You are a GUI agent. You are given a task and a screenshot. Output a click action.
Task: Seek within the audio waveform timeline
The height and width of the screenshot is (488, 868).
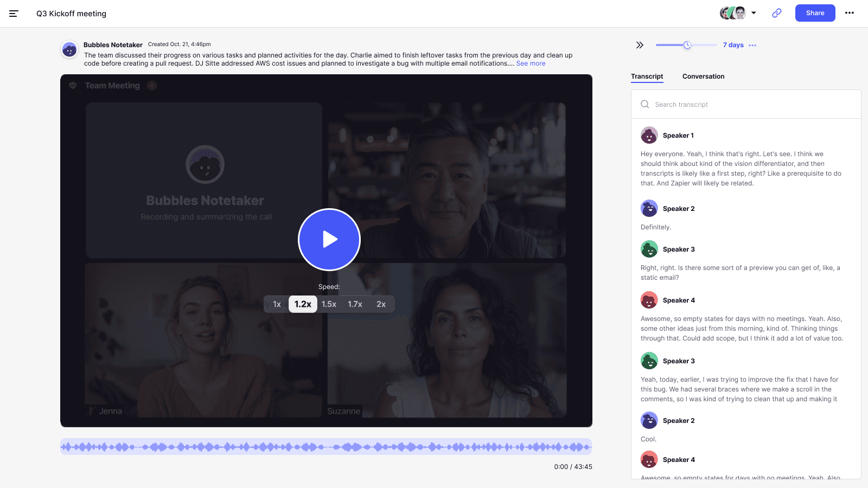coord(326,447)
